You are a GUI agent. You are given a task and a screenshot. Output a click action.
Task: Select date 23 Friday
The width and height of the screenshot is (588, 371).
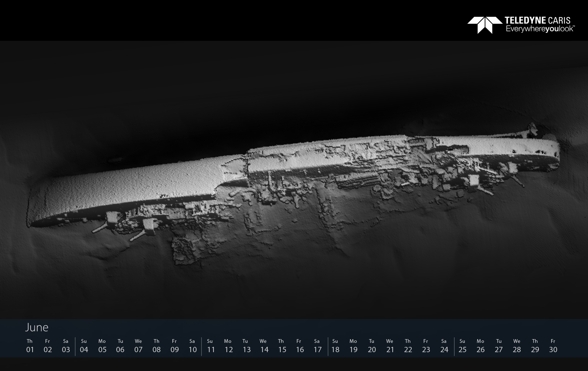click(426, 346)
